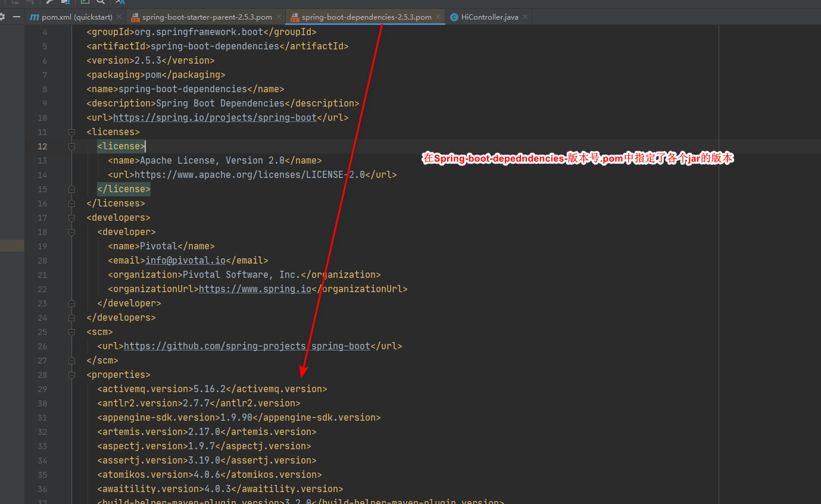Open the https://www.spring.io organization URL
This screenshot has height=504, width=821.
[x=255, y=289]
